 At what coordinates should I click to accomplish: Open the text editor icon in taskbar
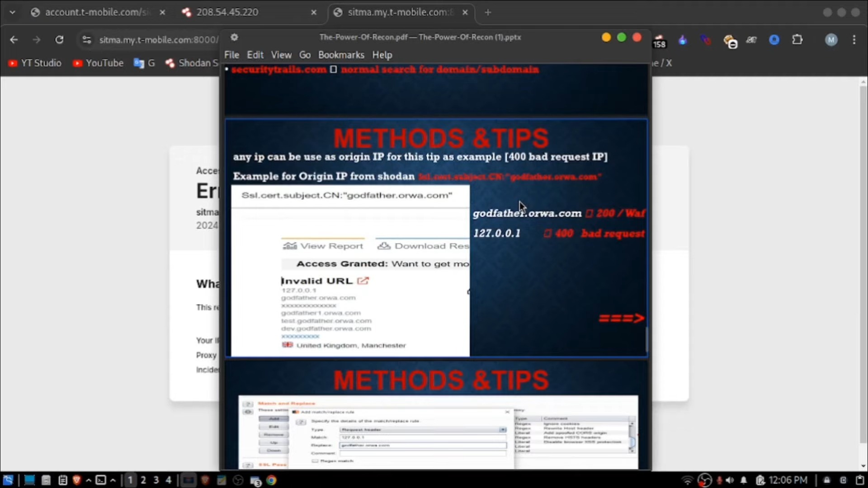point(63,480)
